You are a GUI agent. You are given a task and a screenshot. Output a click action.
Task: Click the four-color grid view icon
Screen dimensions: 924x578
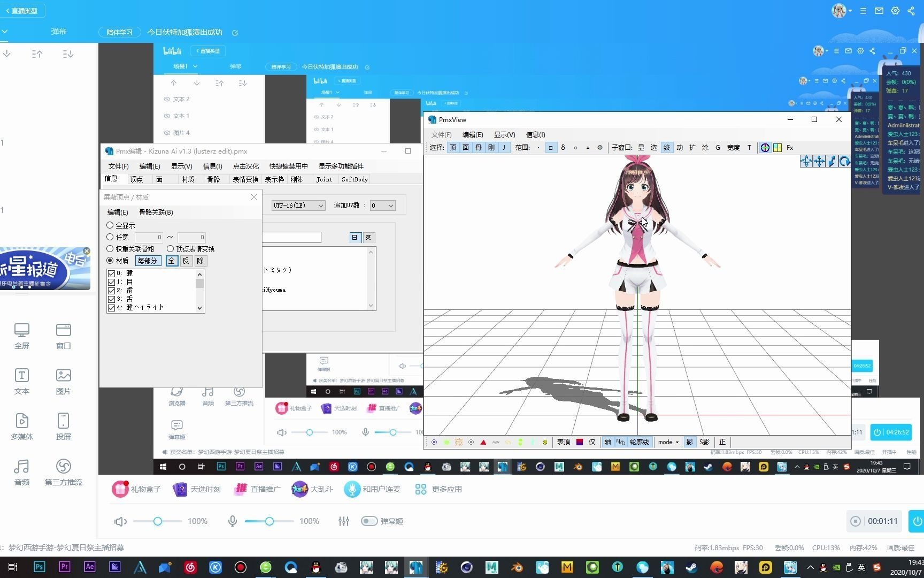pyautogui.click(x=777, y=148)
